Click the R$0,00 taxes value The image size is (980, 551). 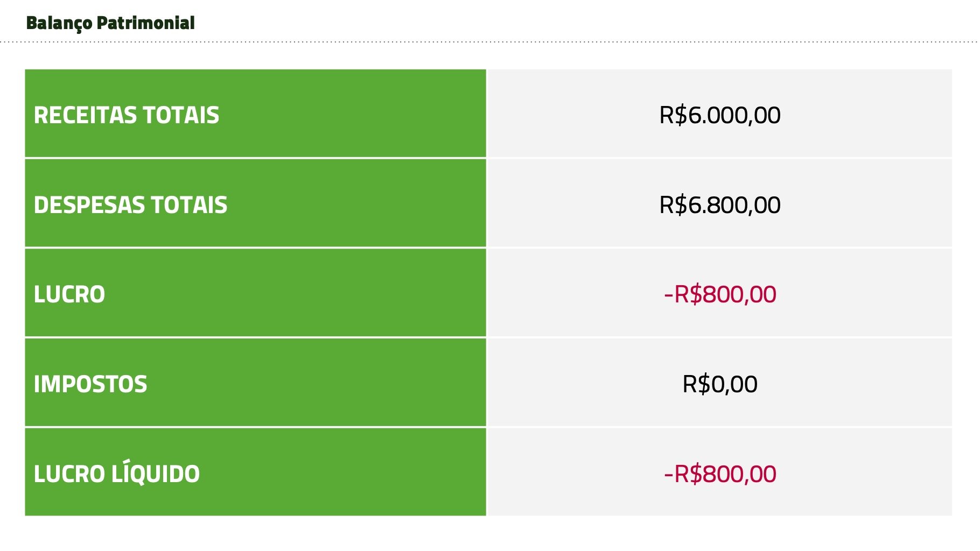pyautogui.click(x=719, y=384)
